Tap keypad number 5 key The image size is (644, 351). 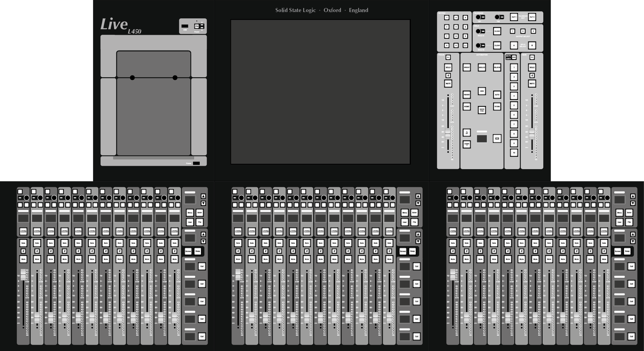(x=456, y=27)
